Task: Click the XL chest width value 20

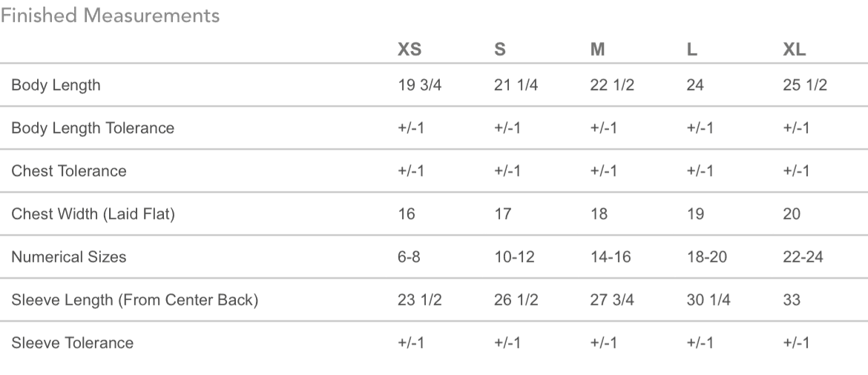Action: [x=792, y=214]
